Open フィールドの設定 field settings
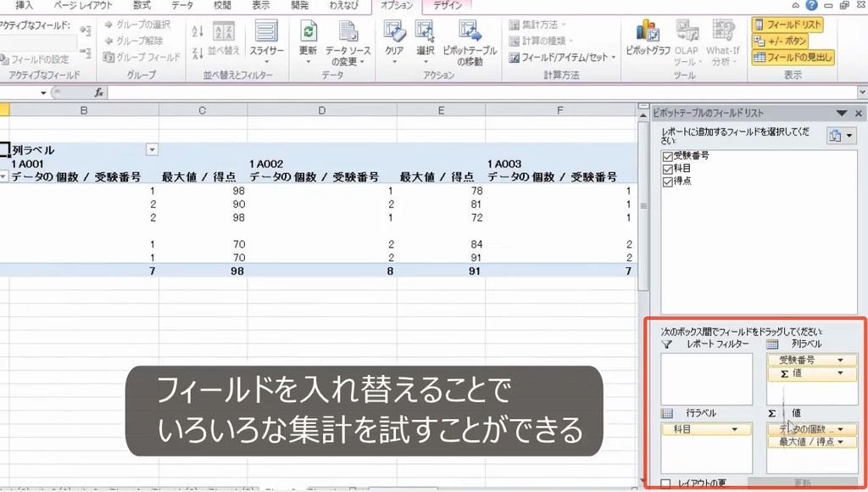This screenshot has width=868, height=492. coord(35,59)
